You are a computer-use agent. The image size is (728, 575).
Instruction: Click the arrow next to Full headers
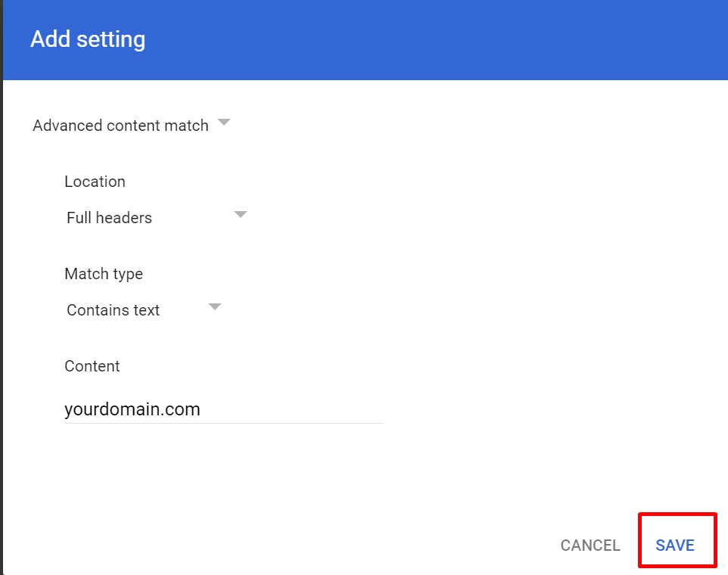click(x=241, y=215)
